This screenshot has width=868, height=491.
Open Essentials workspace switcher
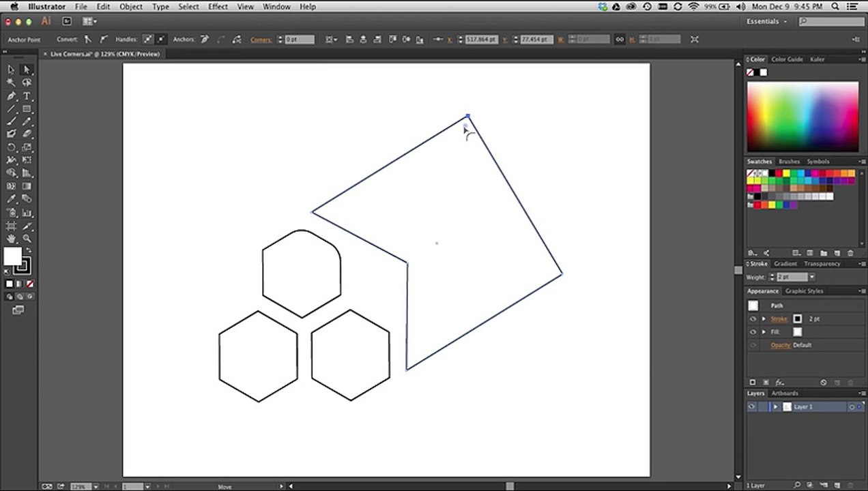click(x=766, y=21)
